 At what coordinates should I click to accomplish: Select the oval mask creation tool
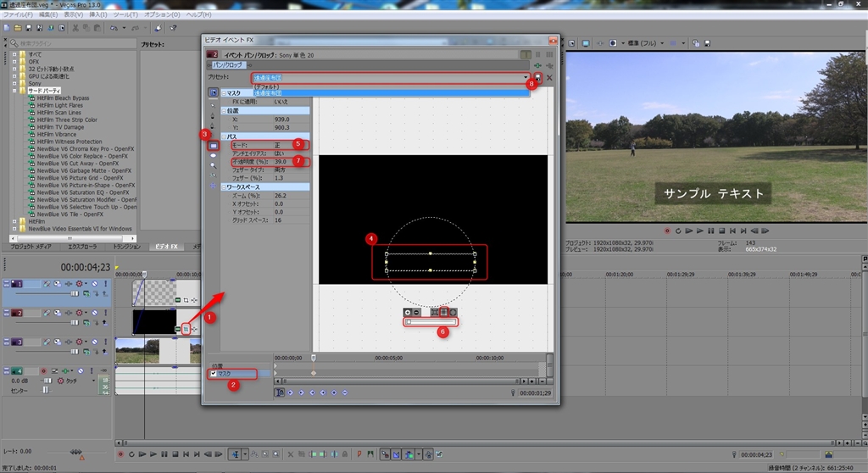click(213, 156)
